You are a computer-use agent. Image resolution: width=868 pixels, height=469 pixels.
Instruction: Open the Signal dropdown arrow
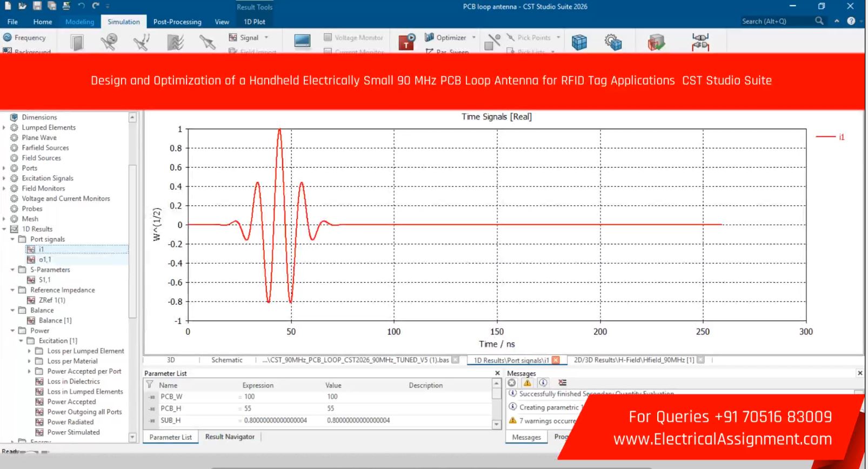click(266, 37)
